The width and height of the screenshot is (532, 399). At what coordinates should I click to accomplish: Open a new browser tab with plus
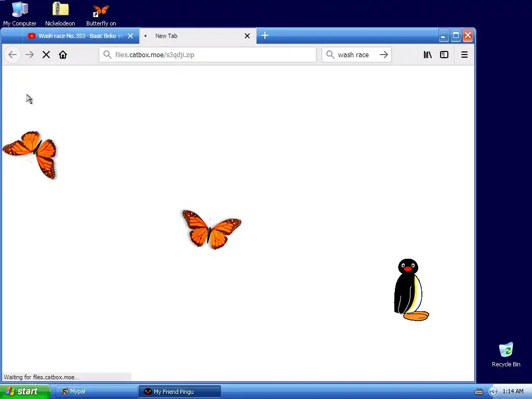tap(265, 35)
